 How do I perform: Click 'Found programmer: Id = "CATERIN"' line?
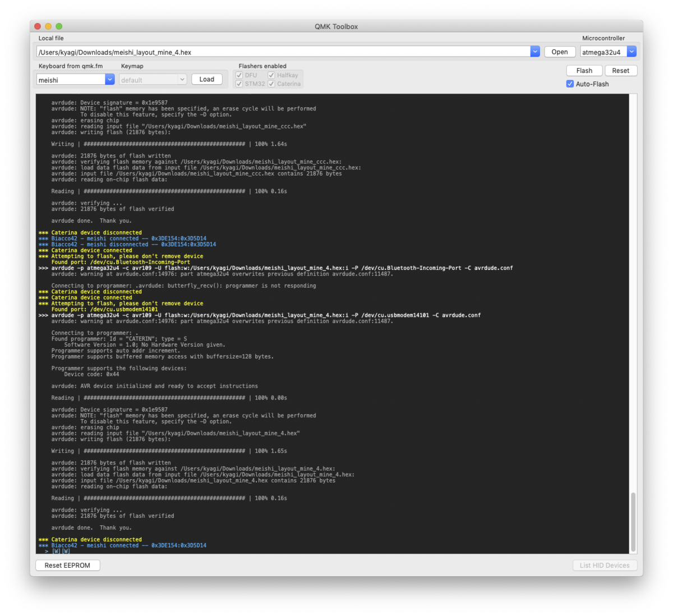[x=119, y=339]
